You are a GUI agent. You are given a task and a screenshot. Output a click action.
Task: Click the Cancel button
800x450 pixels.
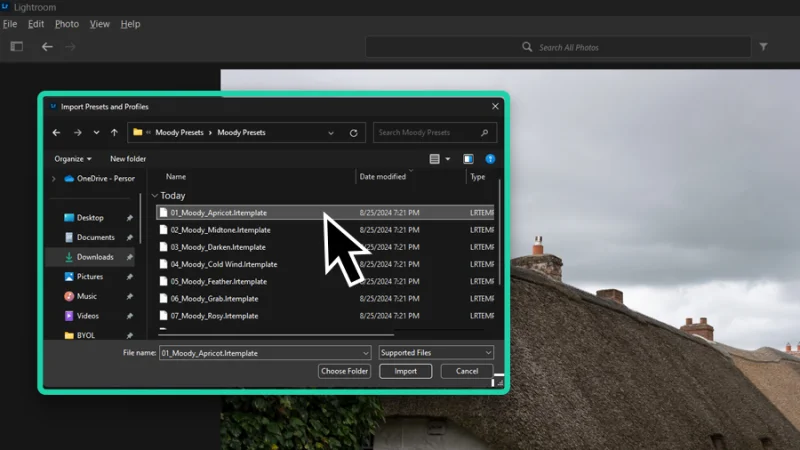(x=467, y=371)
